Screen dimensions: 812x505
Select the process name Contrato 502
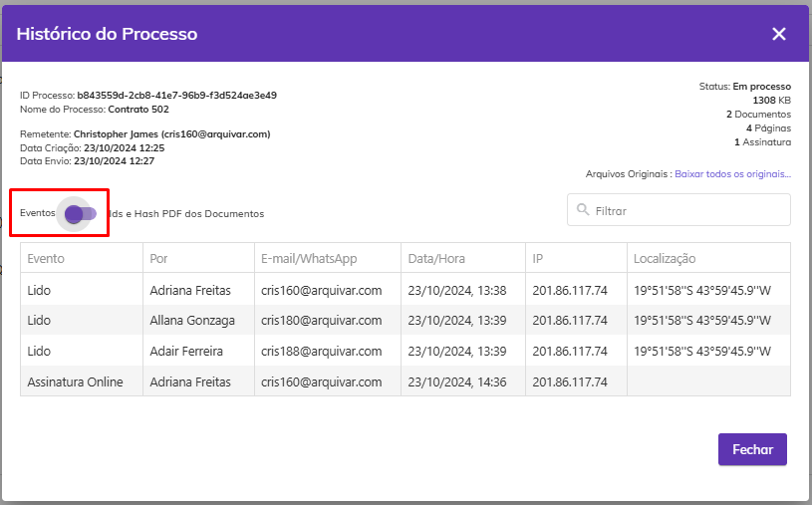point(138,110)
